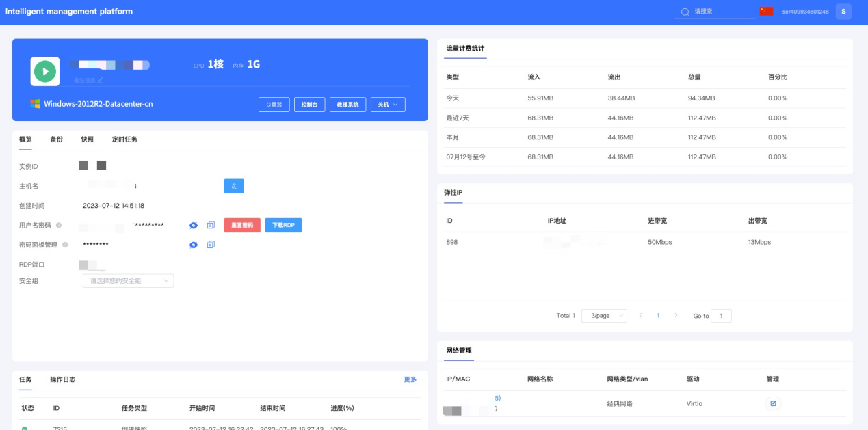
Task: Click the red 重置密码 button
Action: [x=242, y=225]
